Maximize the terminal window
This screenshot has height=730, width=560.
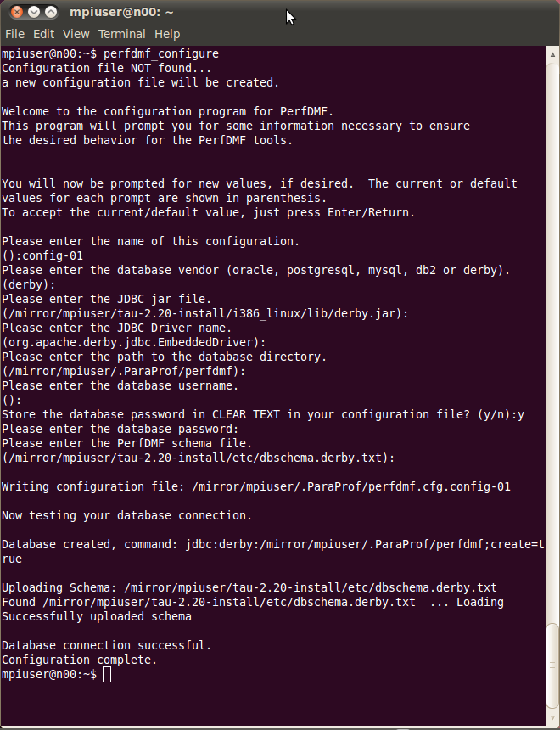(51, 12)
